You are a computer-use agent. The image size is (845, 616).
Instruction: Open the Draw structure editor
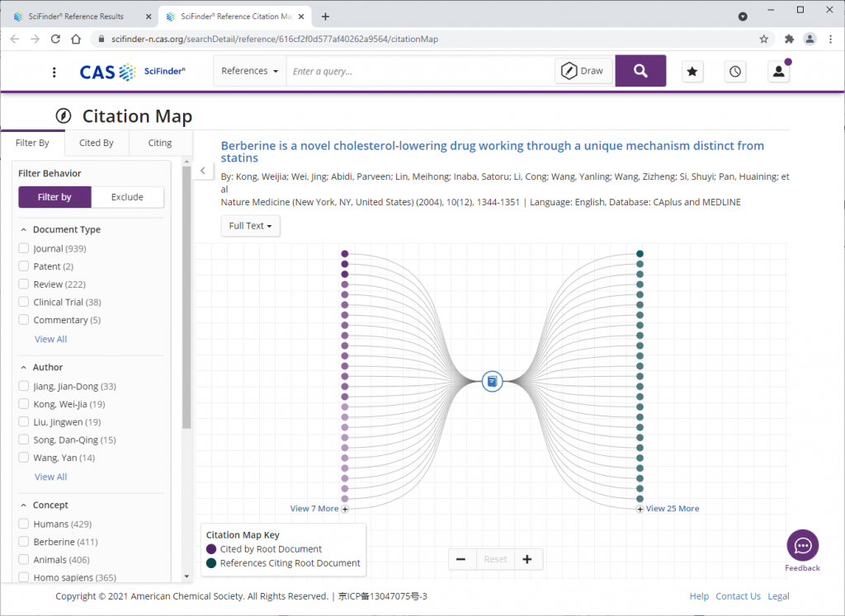pos(583,72)
